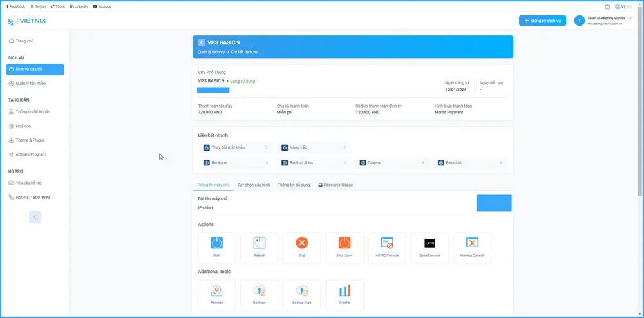Open the Nâng cấp quick link
The width and height of the screenshot is (644, 318).
tap(314, 147)
